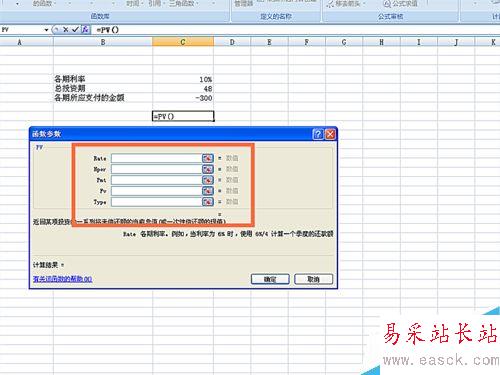Select column G header
500x375 pixels.
[344, 42]
